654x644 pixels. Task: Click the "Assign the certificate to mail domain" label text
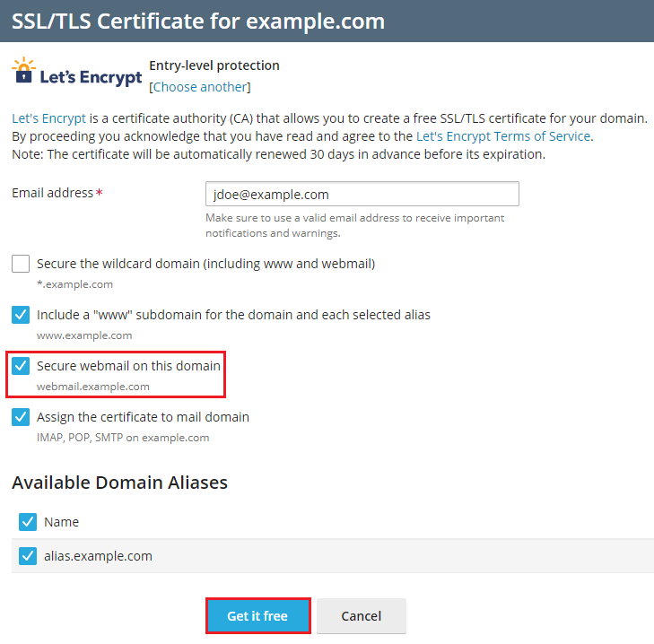[x=143, y=417]
